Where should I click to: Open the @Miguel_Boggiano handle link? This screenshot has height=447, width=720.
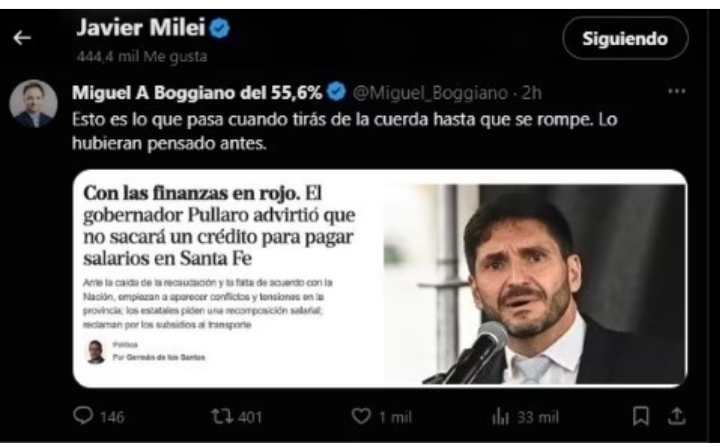[x=430, y=93]
